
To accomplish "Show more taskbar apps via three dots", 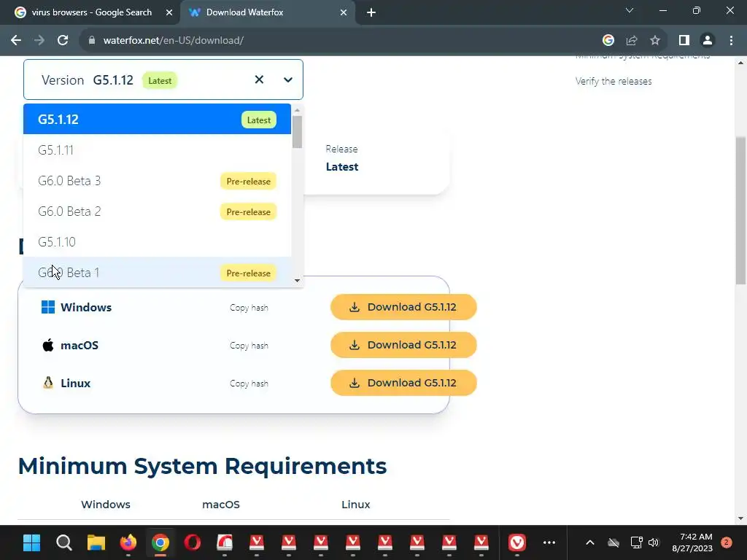I will click(x=549, y=542).
